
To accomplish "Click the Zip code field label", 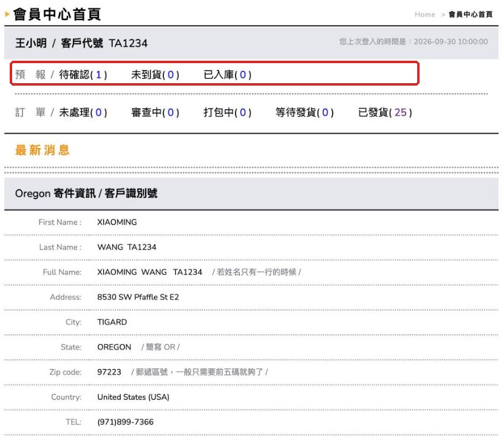I will 65,372.
